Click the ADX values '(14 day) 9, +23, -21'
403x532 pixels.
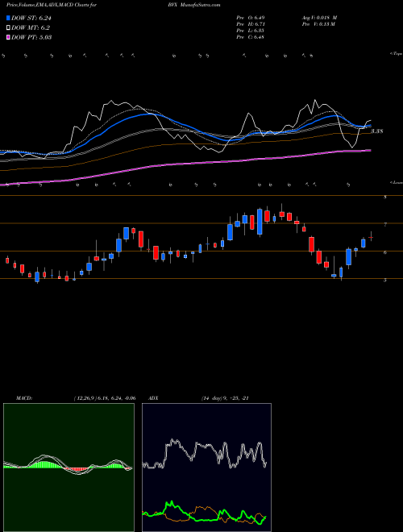tap(225, 398)
